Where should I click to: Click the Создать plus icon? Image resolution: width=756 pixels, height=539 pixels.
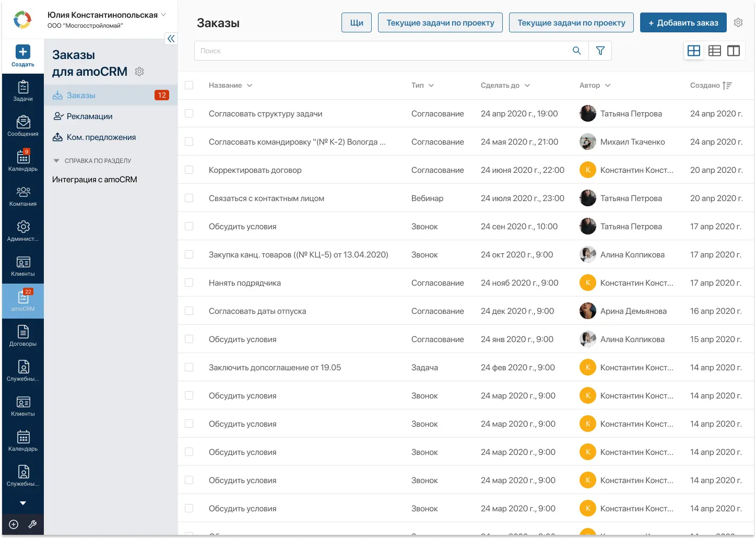point(23,52)
